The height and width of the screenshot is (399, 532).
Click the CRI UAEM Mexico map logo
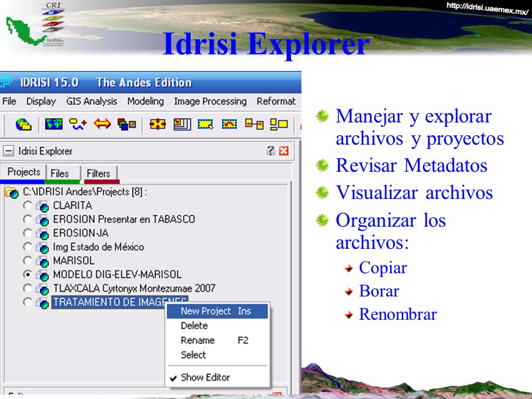[35, 24]
